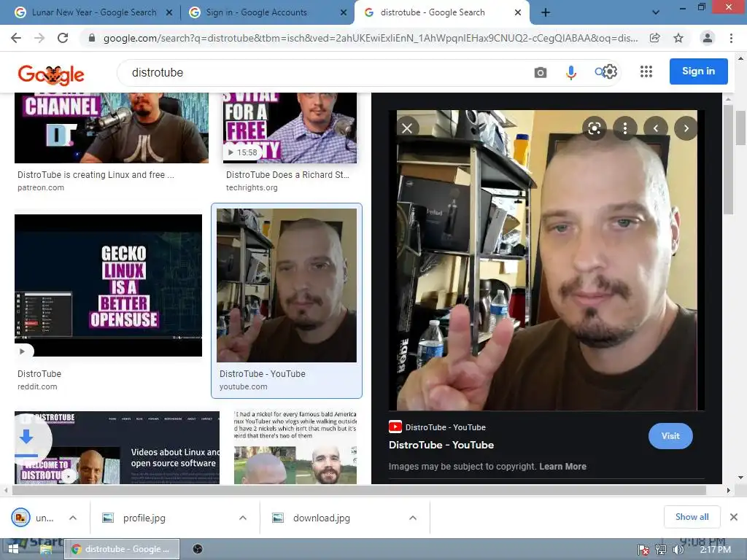Click the blue download arrow overlay
Screen dimensions: 747x560
(26, 437)
